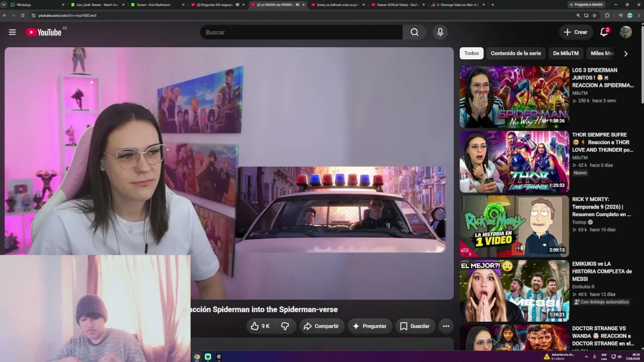Switch to the Preguntas SIN respuesta tab
The width and height of the screenshot is (644, 362).
click(x=217, y=5)
